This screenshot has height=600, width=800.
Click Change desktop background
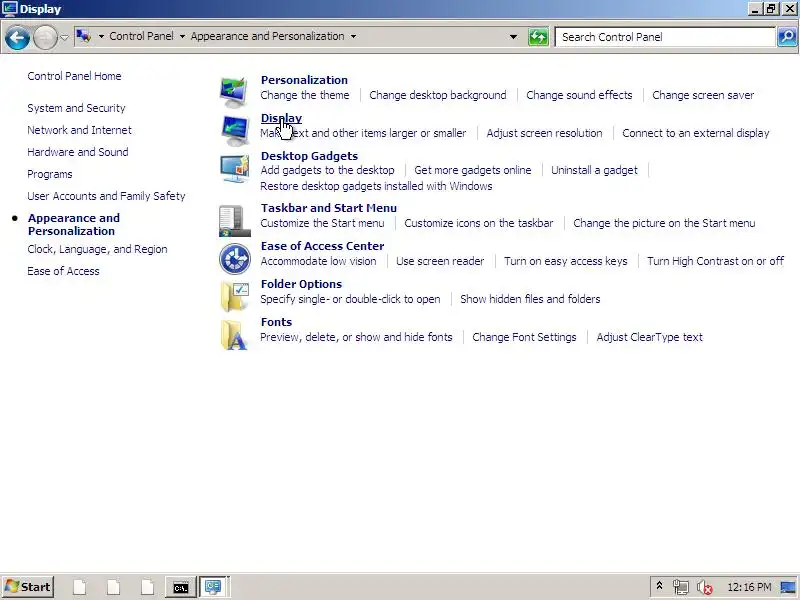pos(438,95)
